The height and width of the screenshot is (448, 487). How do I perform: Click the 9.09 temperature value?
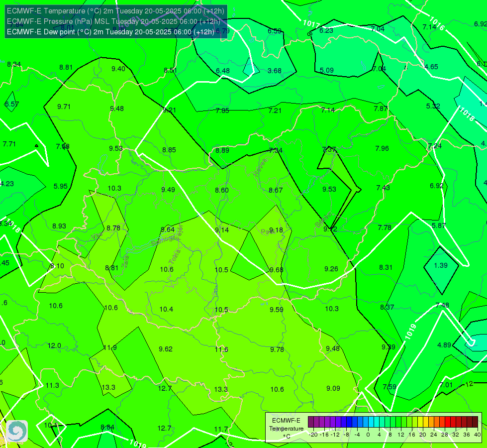(333, 388)
